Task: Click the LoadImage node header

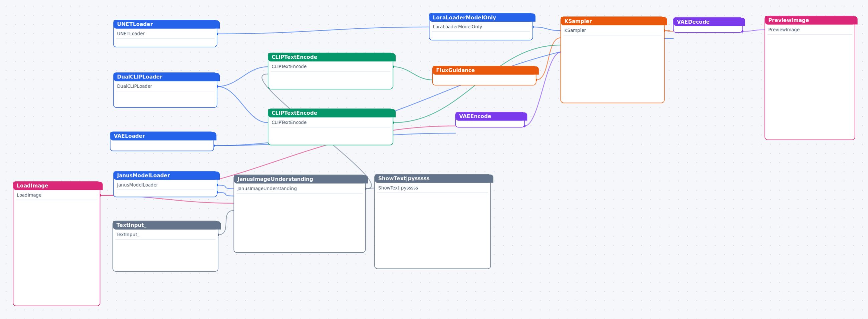Action: [58, 186]
